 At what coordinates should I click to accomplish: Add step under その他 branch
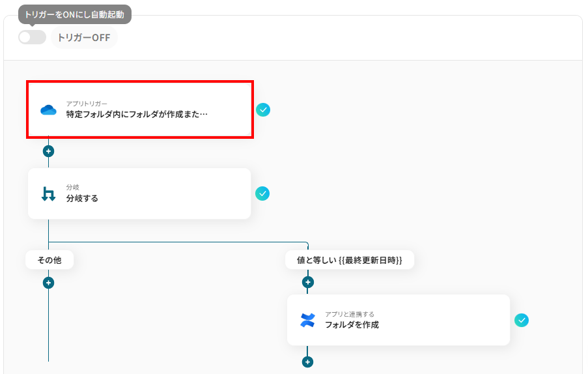coord(48,283)
